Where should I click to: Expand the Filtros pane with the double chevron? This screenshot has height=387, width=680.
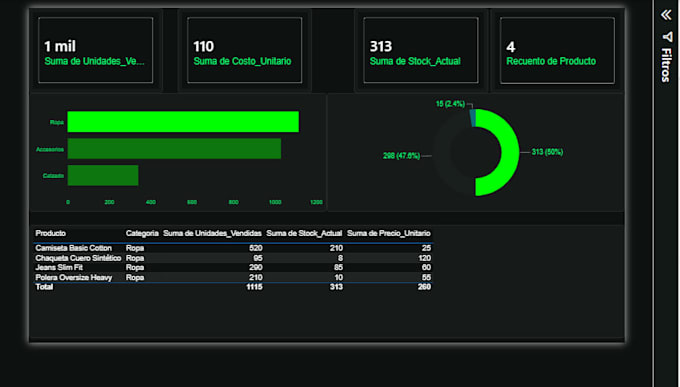tap(666, 15)
